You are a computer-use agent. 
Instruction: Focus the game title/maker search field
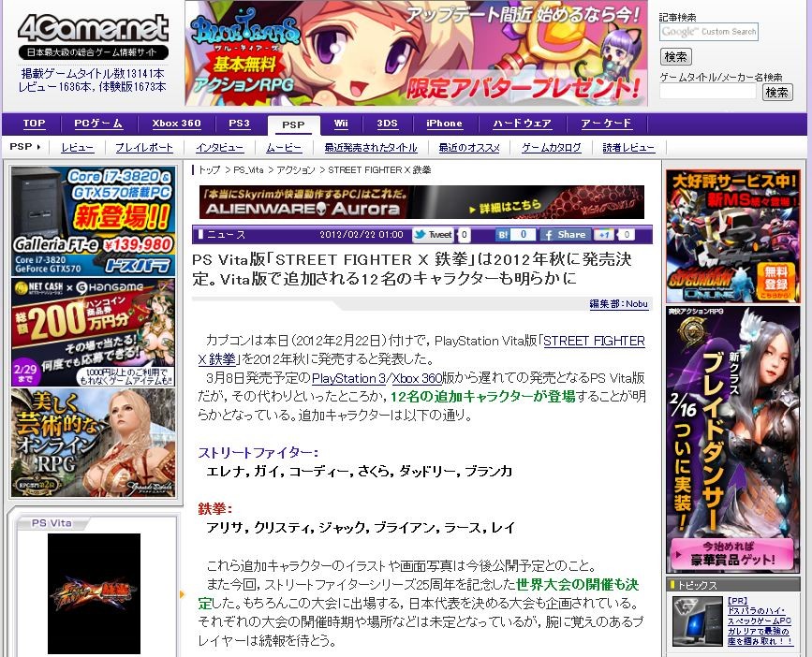[708, 92]
